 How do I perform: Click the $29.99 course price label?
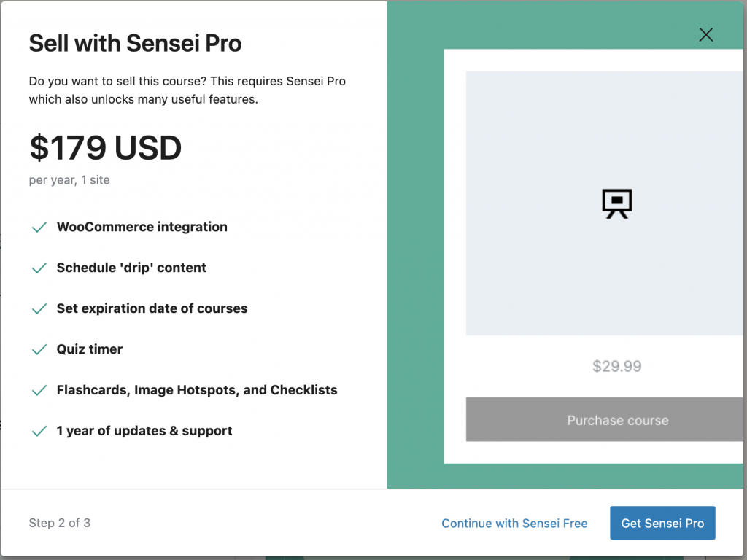(616, 366)
